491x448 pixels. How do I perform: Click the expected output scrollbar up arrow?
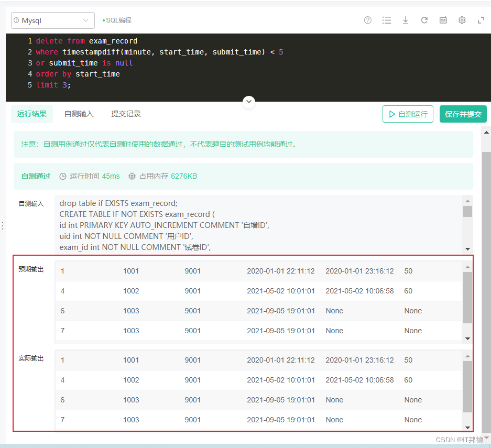pos(467,267)
